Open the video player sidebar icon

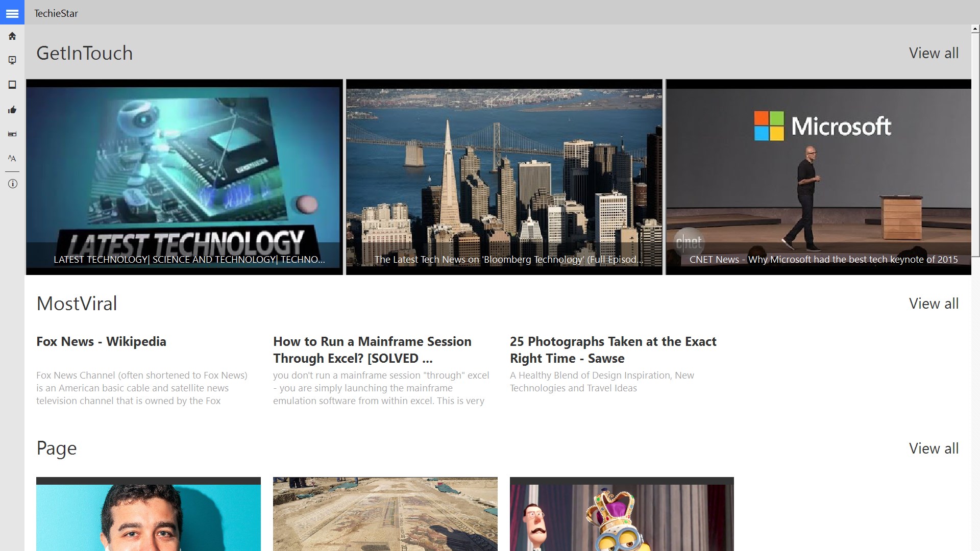click(x=12, y=60)
